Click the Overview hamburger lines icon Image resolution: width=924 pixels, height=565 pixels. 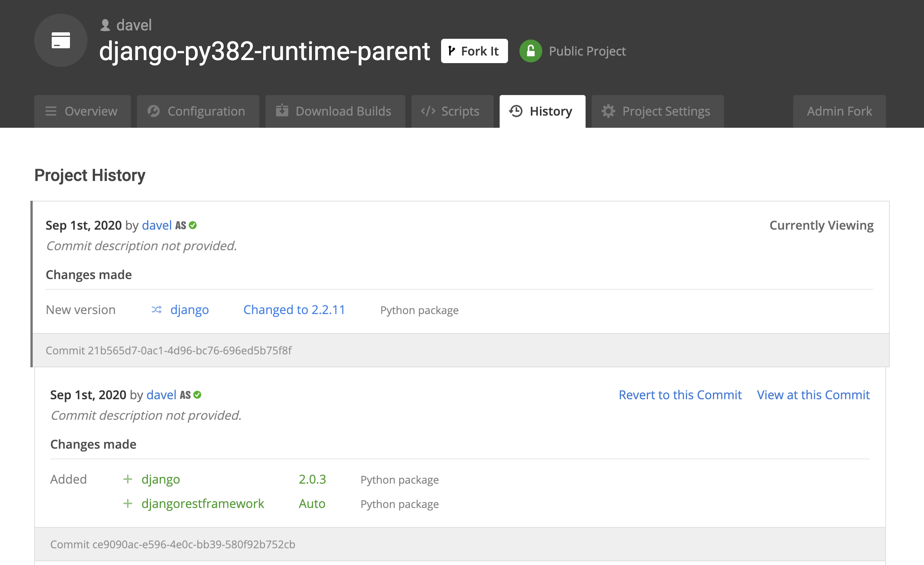click(x=51, y=111)
